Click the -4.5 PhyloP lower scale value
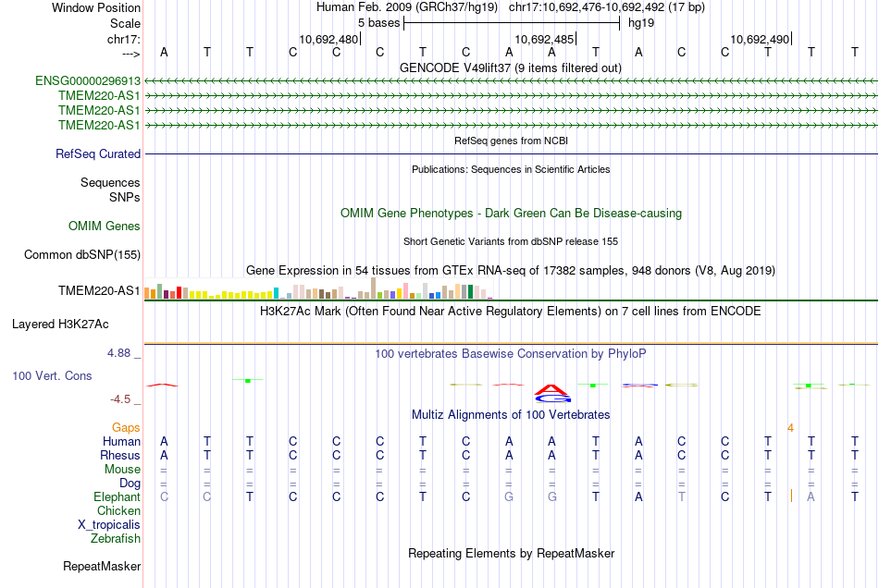This screenshot has width=879, height=588. [x=120, y=399]
